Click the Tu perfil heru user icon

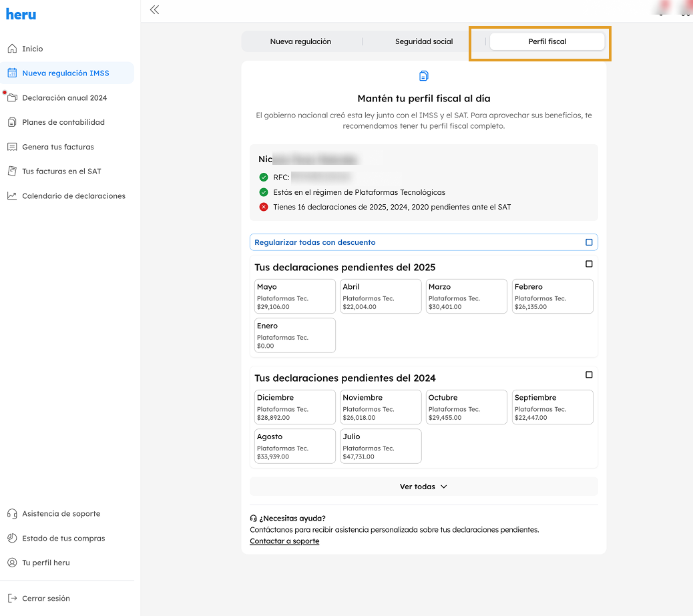pyautogui.click(x=13, y=563)
